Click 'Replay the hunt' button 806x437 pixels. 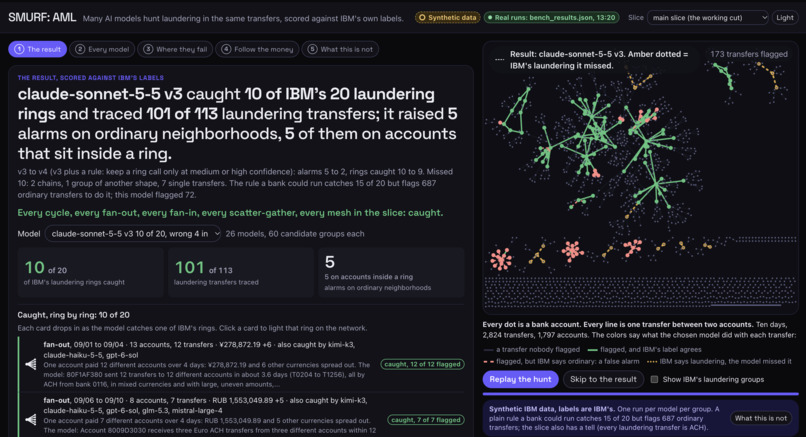click(520, 379)
